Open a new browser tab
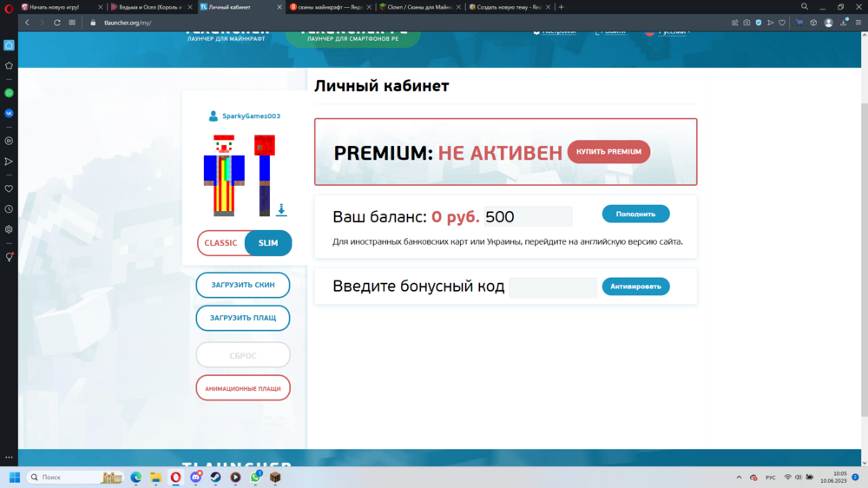This screenshot has height=488, width=868. click(562, 7)
